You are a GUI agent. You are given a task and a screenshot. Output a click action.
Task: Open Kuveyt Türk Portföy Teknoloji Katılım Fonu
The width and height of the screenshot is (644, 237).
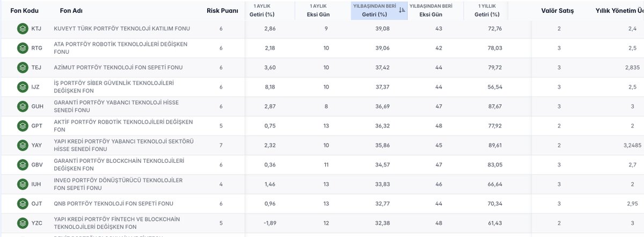coord(122,28)
